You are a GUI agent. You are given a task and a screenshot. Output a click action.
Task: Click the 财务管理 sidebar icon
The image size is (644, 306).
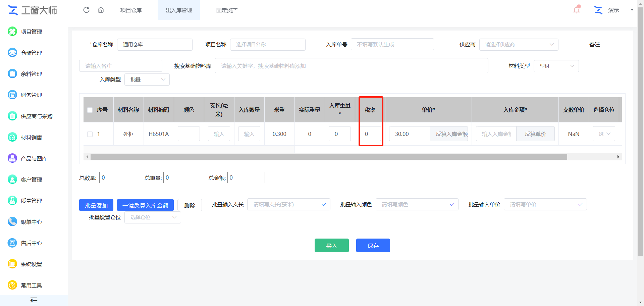click(12, 95)
